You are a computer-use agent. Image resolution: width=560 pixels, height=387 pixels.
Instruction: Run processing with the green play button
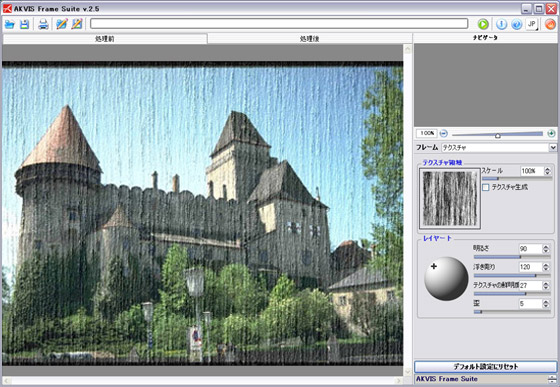483,24
